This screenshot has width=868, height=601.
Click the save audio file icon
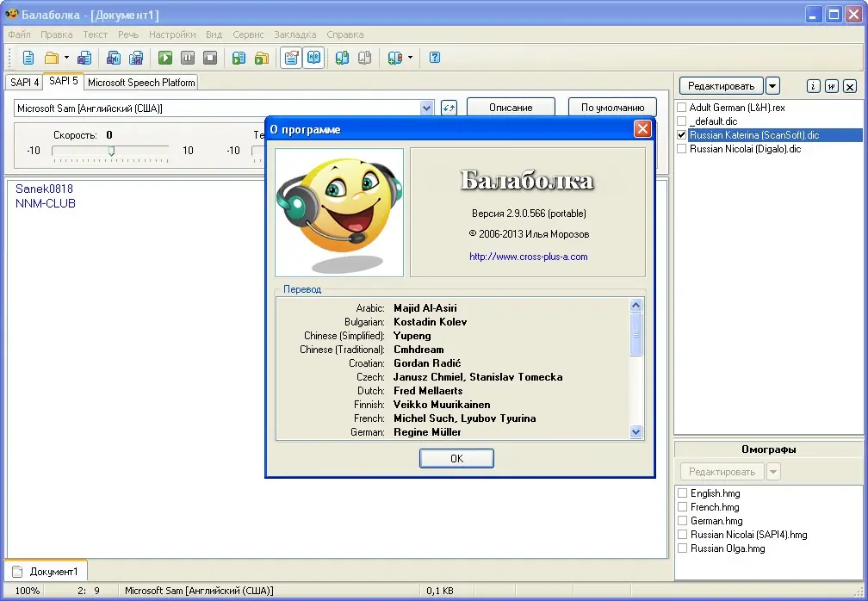point(114,58)
